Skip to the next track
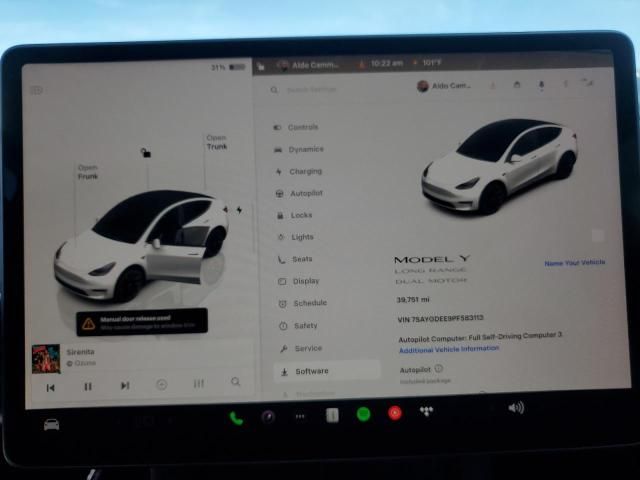Image resolution: width=640 pixels, height=480 pixels. [125, 385]
